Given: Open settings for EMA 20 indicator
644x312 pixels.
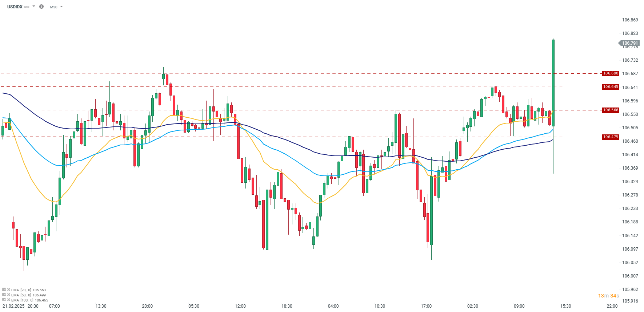Looking at the screenshot, I should pos(4,290).
